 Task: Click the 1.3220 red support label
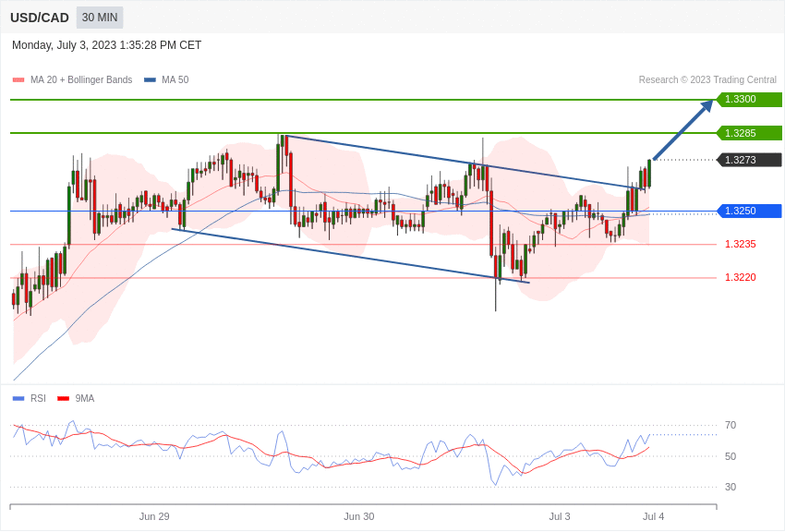tap(740, 277)
